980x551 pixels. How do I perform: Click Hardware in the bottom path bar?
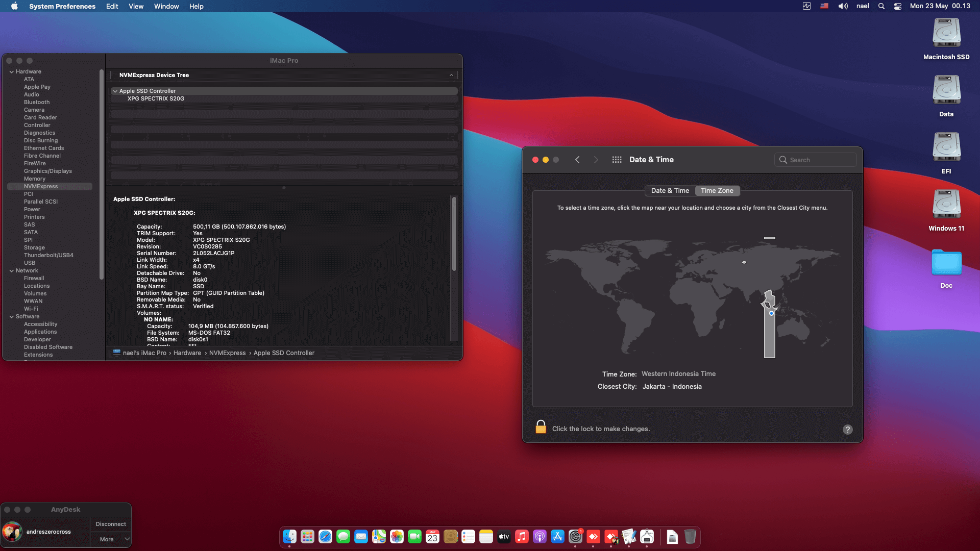tap(187, 353)
